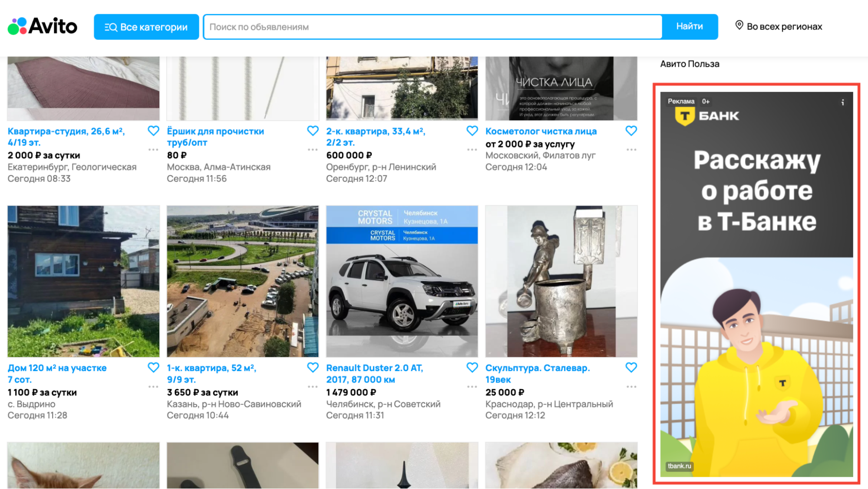Viewport: 868px width, 489px height.
Task: Open the Расскажу о работе в Т-Банке ad
Action: (x=756, y=284)
